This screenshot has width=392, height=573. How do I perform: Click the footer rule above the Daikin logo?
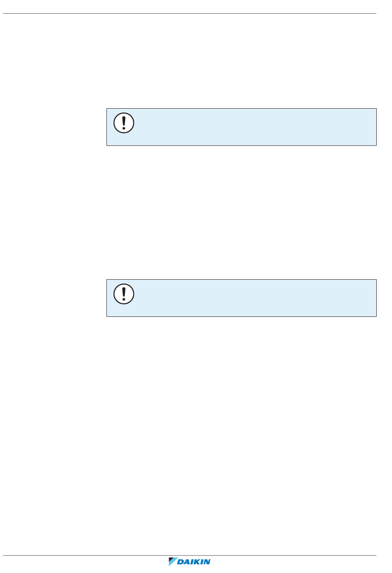[x=190, y=555]
